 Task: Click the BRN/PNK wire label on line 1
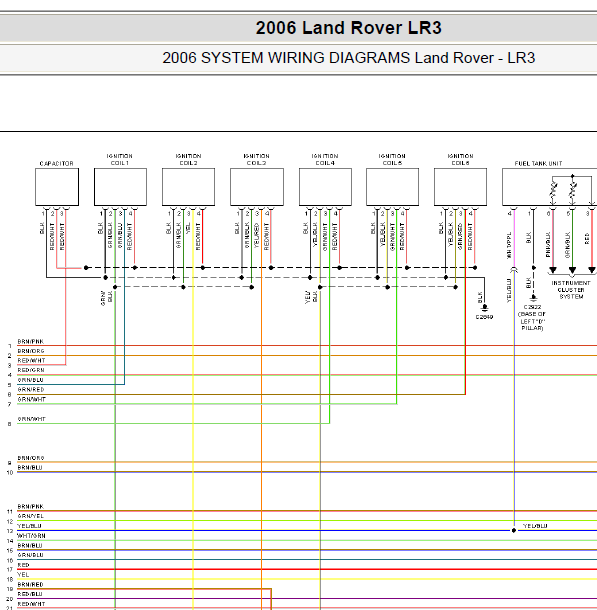point(30,342)
